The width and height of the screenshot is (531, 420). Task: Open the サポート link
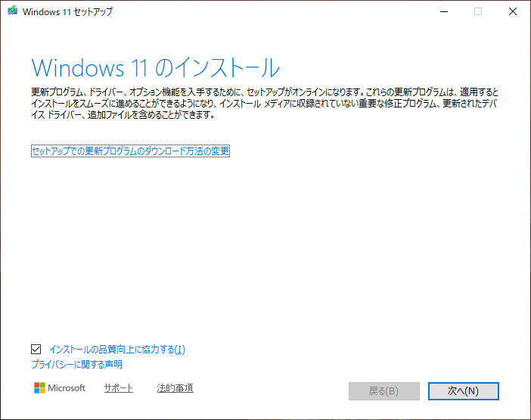[x=118, y=388]
